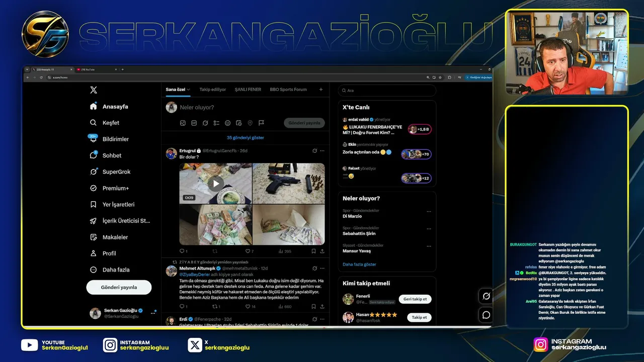Switch to the BBO Sports Forum tab
This screenshot has height=362, width=644.
[x=288, y=89]
